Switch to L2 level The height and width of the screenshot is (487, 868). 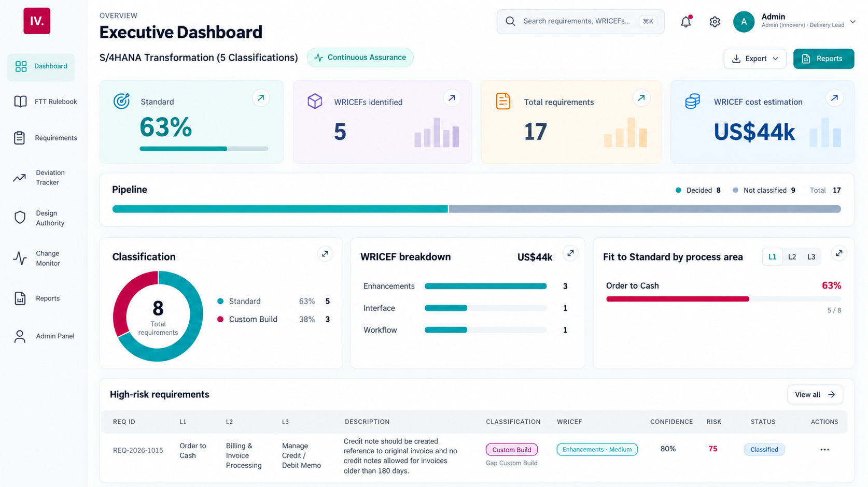792,257
